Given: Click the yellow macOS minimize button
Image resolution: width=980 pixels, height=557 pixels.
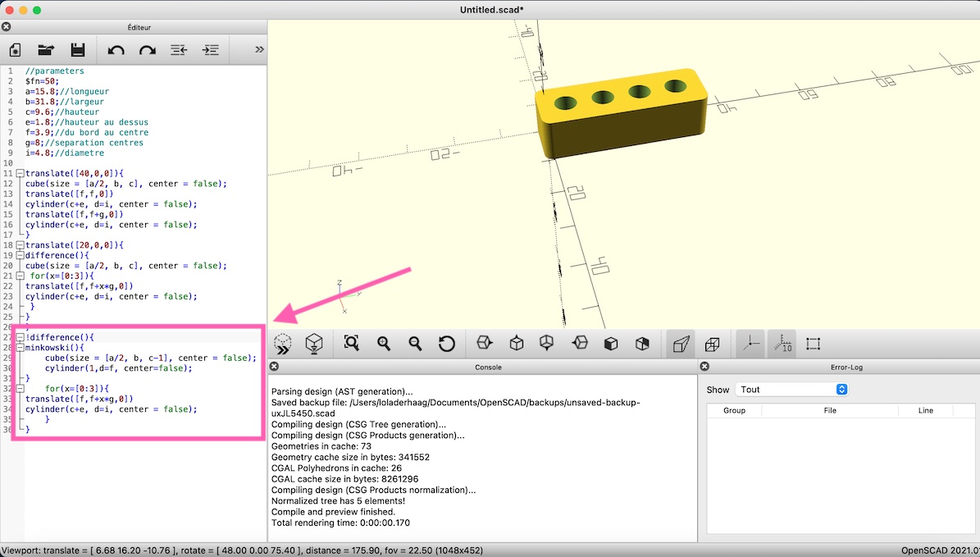Looking at the screenshot, I should coord(23,10).
